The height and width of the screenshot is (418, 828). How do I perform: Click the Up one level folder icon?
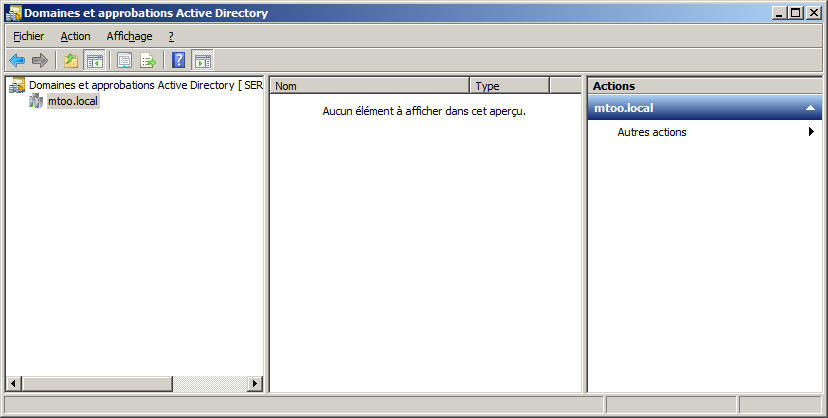coord(71,60)
